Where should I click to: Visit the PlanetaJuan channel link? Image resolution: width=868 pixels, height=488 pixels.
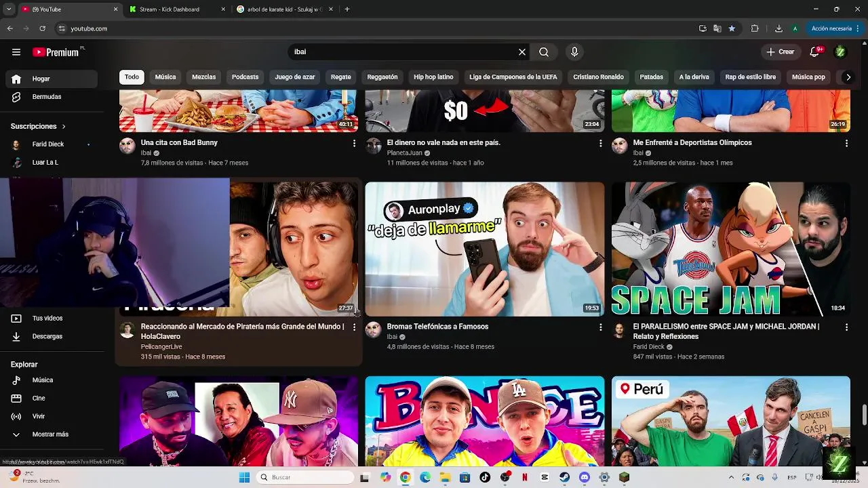tap(404, 153)
